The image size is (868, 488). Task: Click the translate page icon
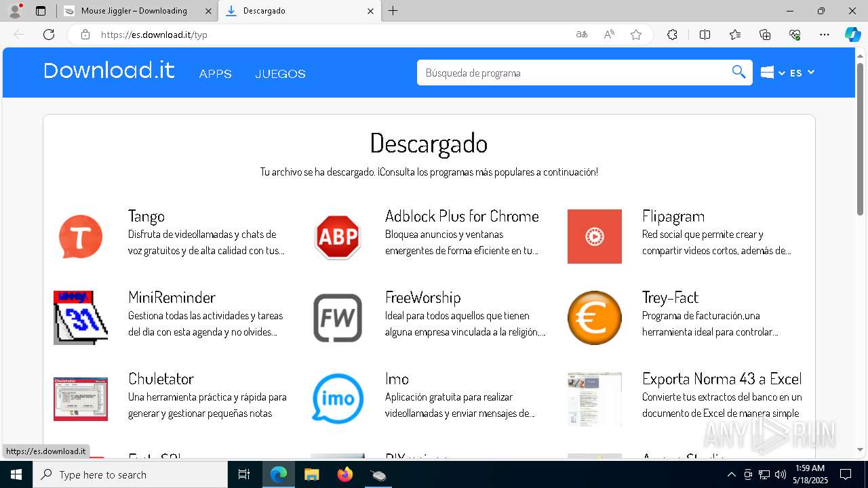pyautogui.click(x=581, y=35)
